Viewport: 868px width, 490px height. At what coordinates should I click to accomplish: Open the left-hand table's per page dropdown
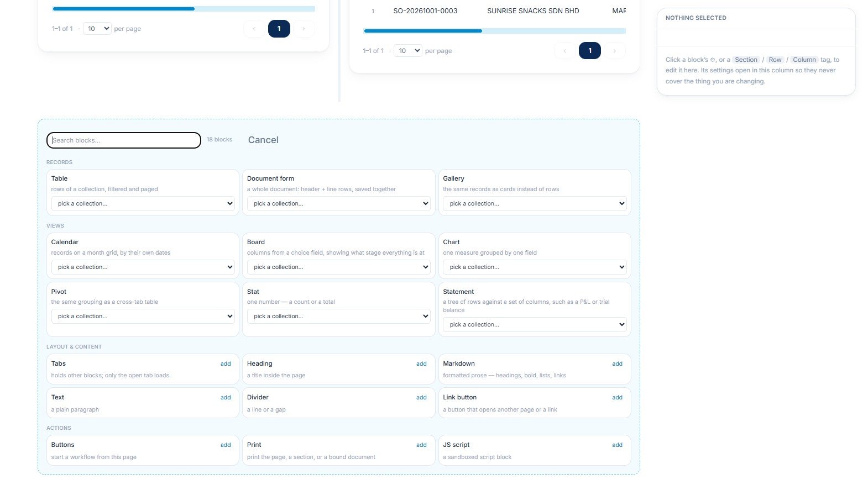(97, 29)
